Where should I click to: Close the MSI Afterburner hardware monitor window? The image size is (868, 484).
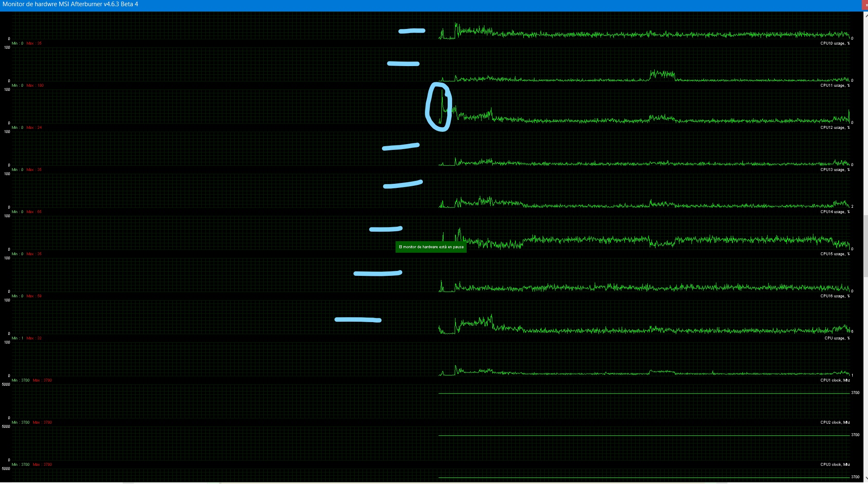(866, 5)
